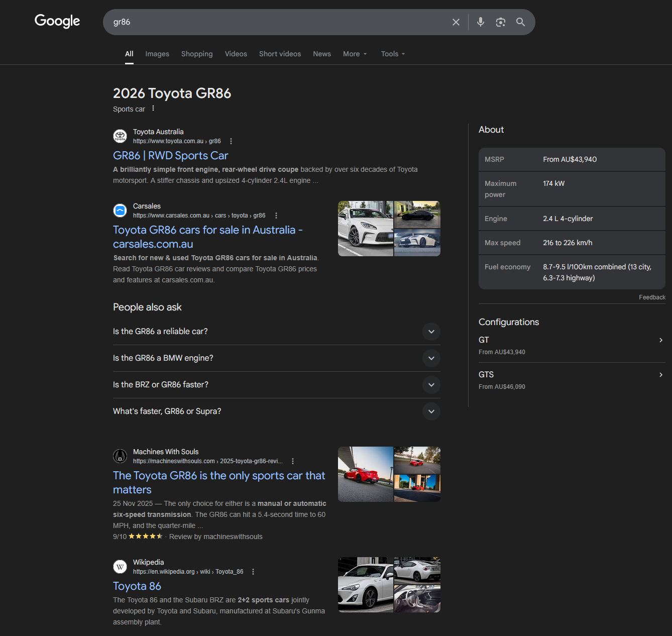Select the All results tab
The image size is (672, 636).
(129, 54)
